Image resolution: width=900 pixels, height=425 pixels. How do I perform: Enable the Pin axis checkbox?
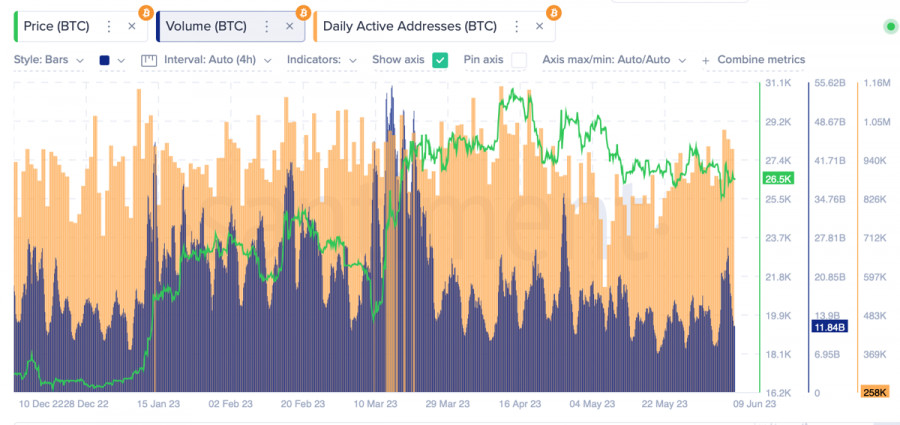click(x=519, y=60)
